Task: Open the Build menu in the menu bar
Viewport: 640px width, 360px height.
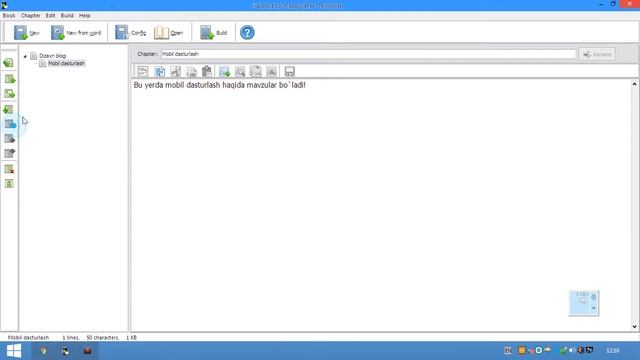Action: point(67,16)
